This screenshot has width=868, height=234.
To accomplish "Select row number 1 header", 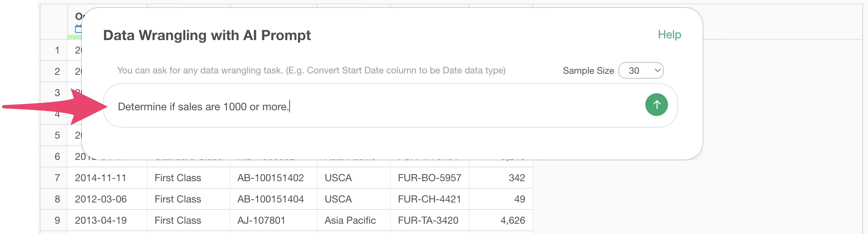I will pos(57,50).
